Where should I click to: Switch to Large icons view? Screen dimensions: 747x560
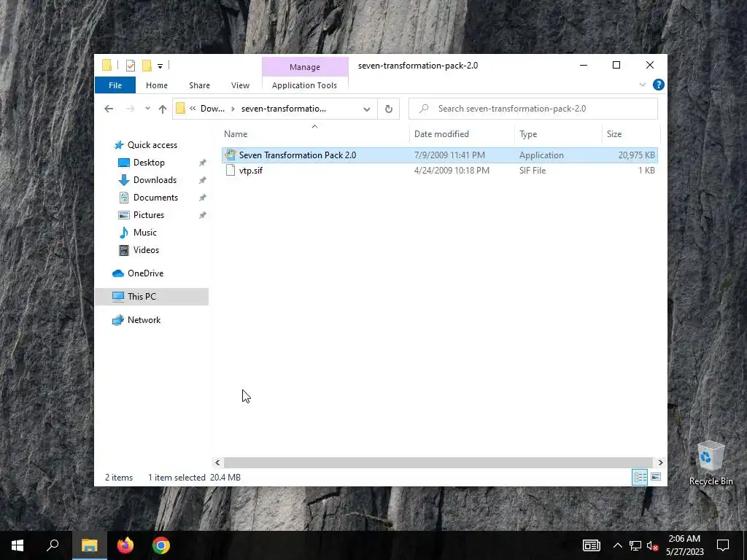(x=656, y=477)
